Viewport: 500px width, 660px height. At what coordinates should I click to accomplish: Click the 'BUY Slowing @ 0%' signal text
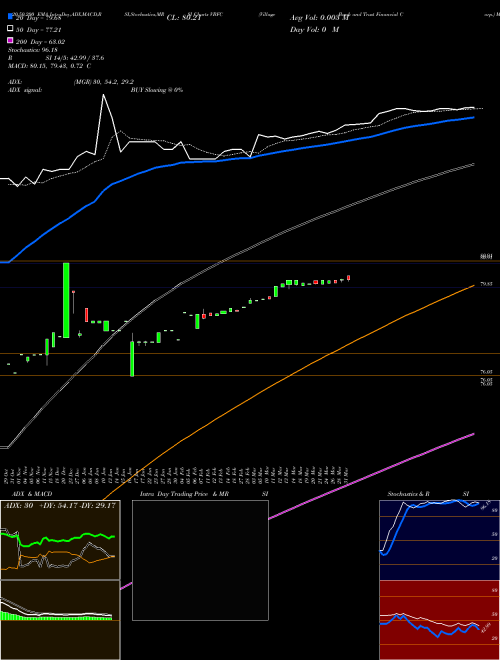157,90
